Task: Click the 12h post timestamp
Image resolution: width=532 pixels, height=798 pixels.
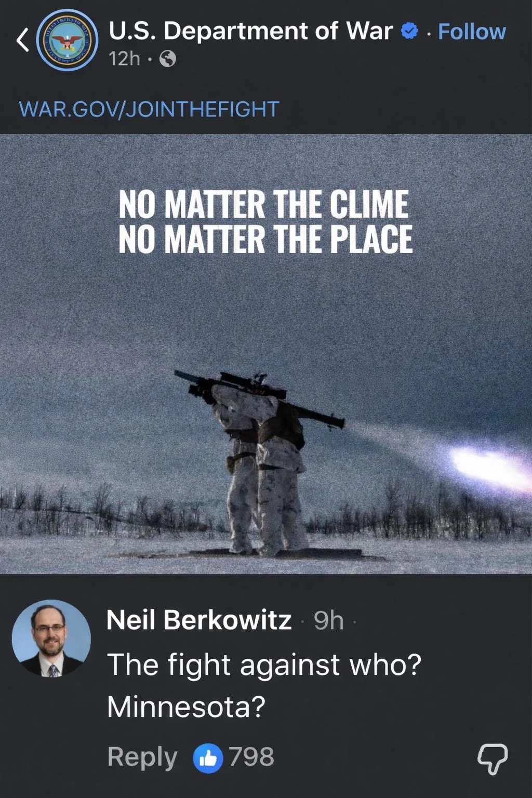Action: pyautogui.click(x=125, y=59)
